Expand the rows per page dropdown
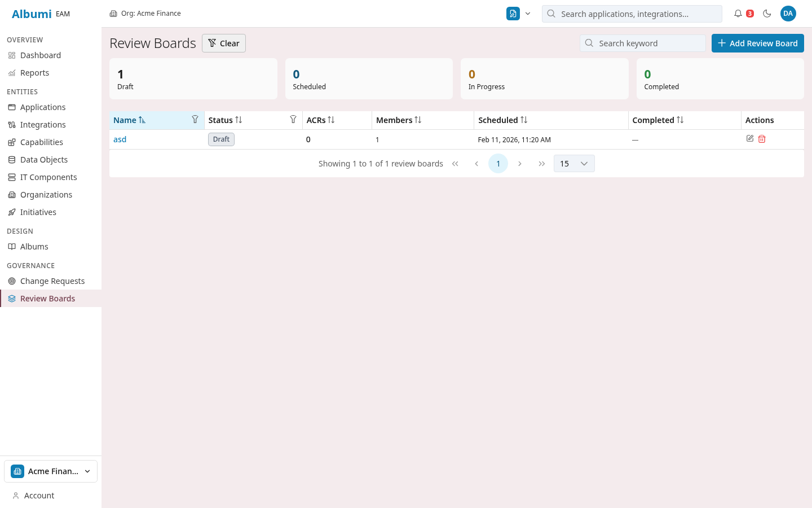812x508 pixels. click(x=574, y=164)
